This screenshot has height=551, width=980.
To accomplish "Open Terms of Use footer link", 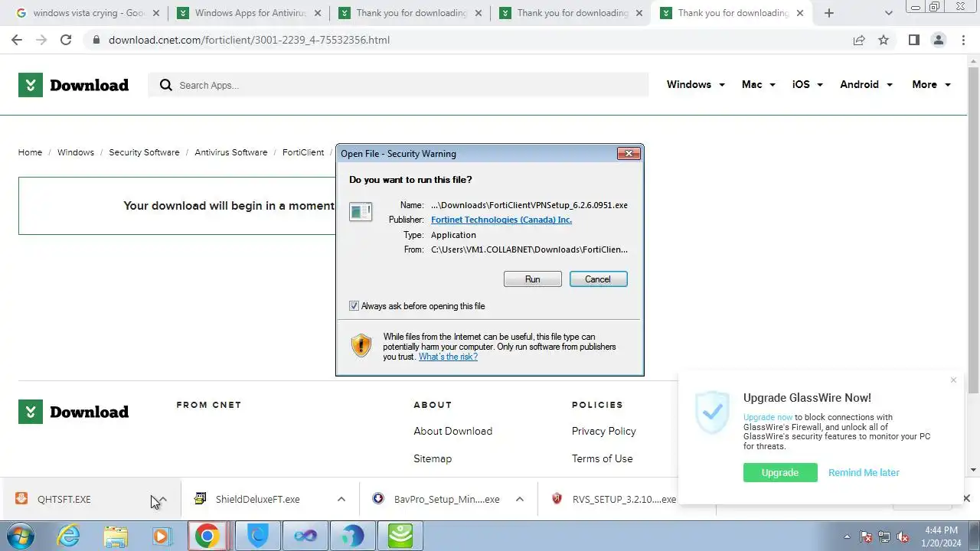I will pos(603,458).
